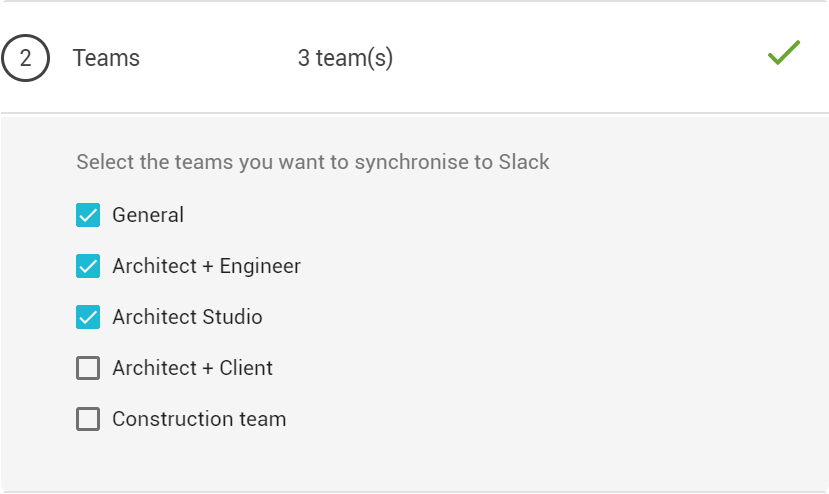Uncheck the Architect + Engineer checkbox

(x=88, y=266)
